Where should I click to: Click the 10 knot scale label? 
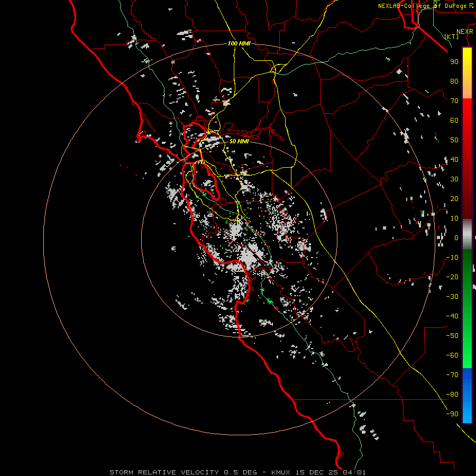point(454,218)
